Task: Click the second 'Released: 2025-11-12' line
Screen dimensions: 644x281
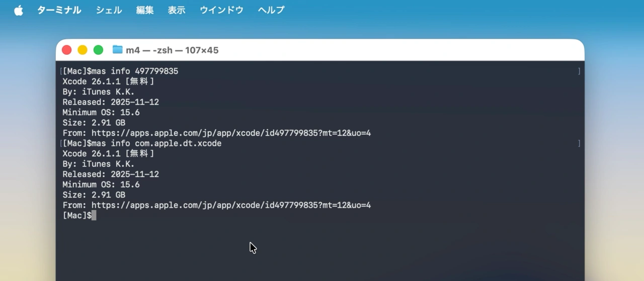Action: (111, 174)
